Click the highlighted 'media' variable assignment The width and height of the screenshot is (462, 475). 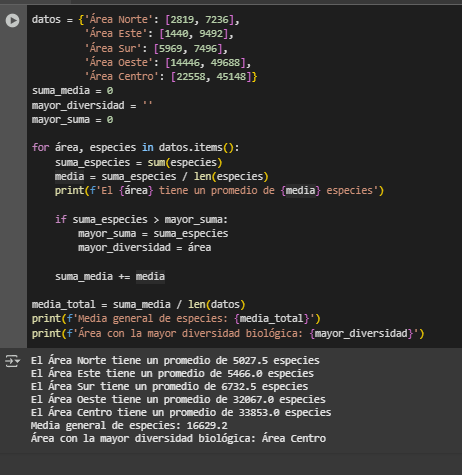(69, 176)
